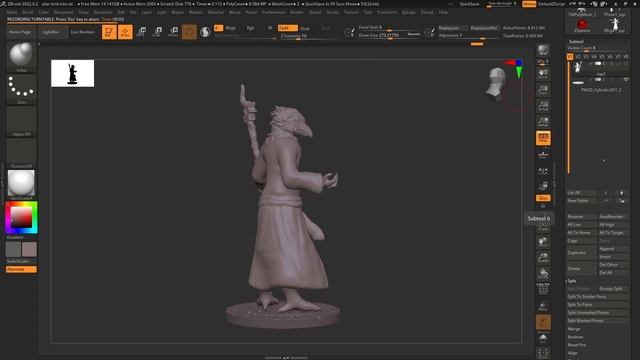Expand the Boolean section
The height and width of the screenshot is (360, 640).
click(x=576, y=337)
